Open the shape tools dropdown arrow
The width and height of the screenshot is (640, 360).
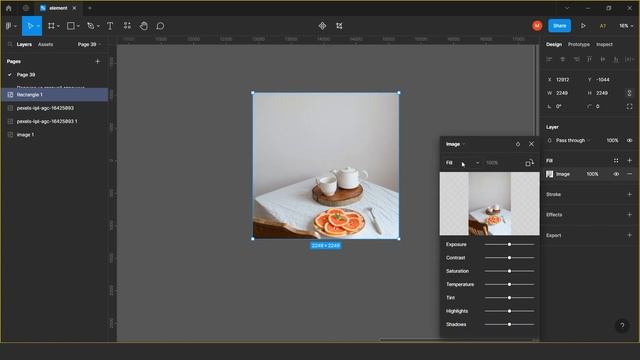78,26
